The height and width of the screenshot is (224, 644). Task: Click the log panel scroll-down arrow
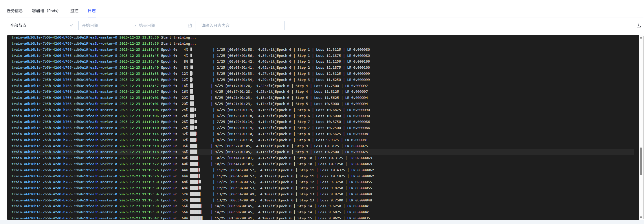coord(641,217)
